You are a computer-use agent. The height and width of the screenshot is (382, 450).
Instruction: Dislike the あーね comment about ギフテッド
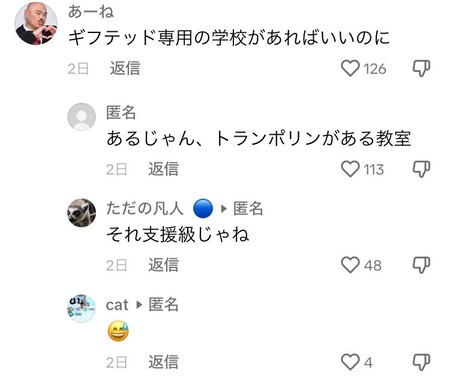(x=421, y=68)
